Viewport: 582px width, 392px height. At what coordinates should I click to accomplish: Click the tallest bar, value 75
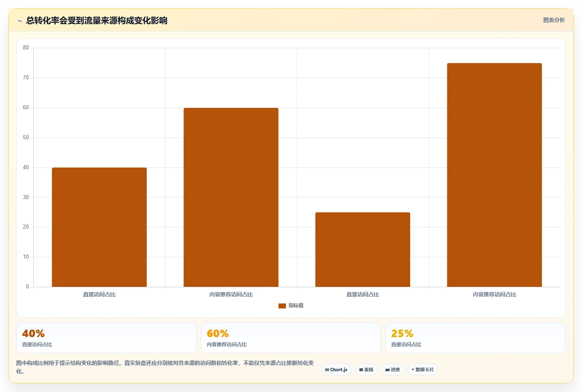(x=494, y=175)
